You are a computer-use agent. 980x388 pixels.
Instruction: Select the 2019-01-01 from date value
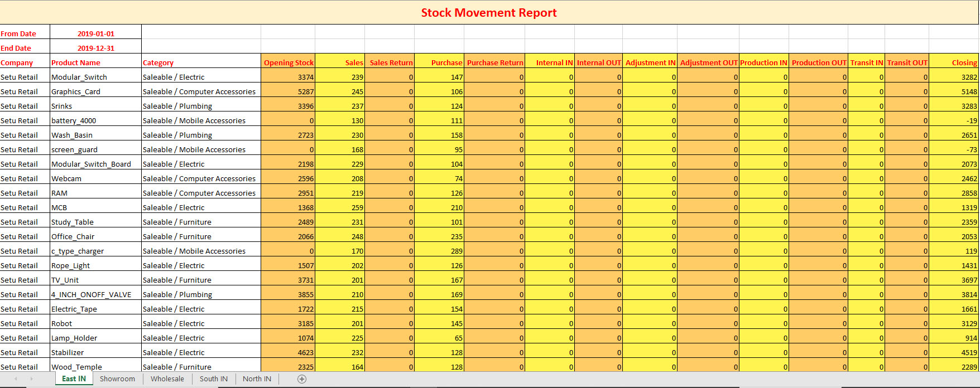(x=95, y=33)
